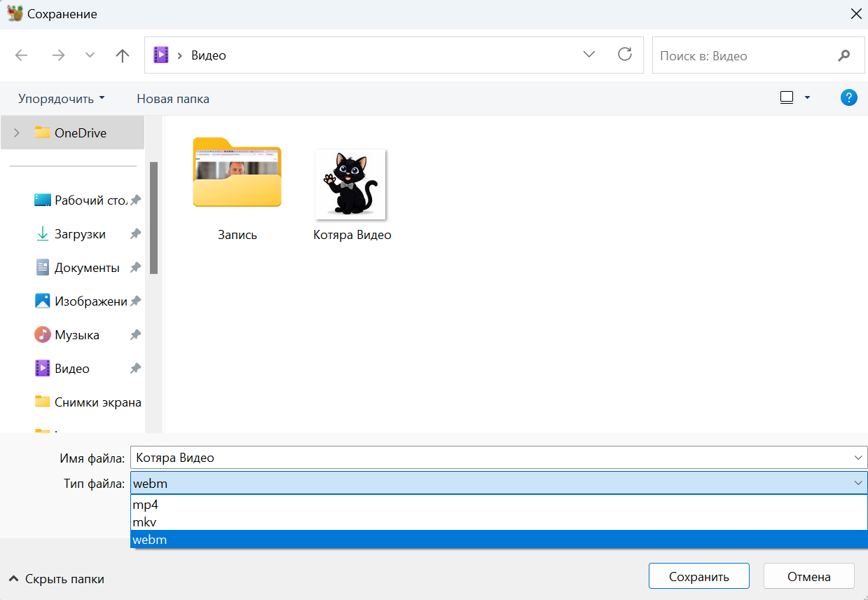Click the navigation pane scrollbar
Image resolution: width=868 pixels, height=600 pixels.
pyautogui.click(x=154, y=217)
